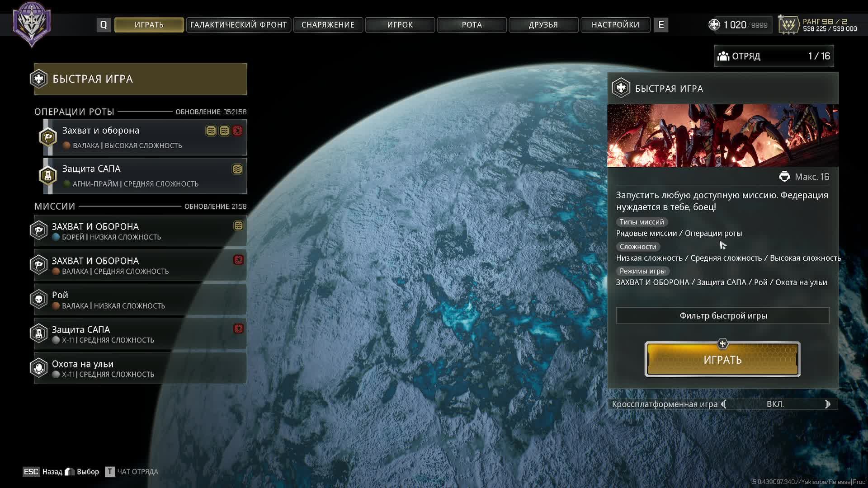Open the НАСТРОЙКИ tab
The image size is (868, 488).
click(615, 25)
